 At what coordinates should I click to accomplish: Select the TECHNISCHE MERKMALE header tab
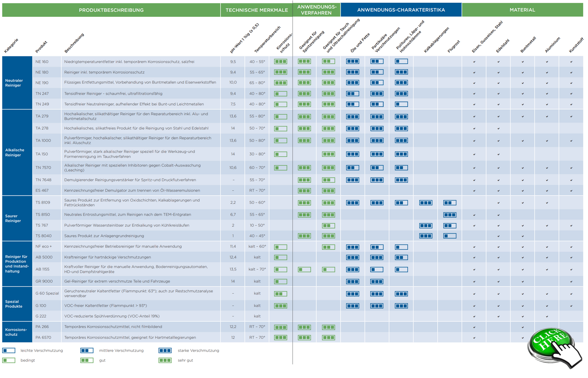(257, 10)
